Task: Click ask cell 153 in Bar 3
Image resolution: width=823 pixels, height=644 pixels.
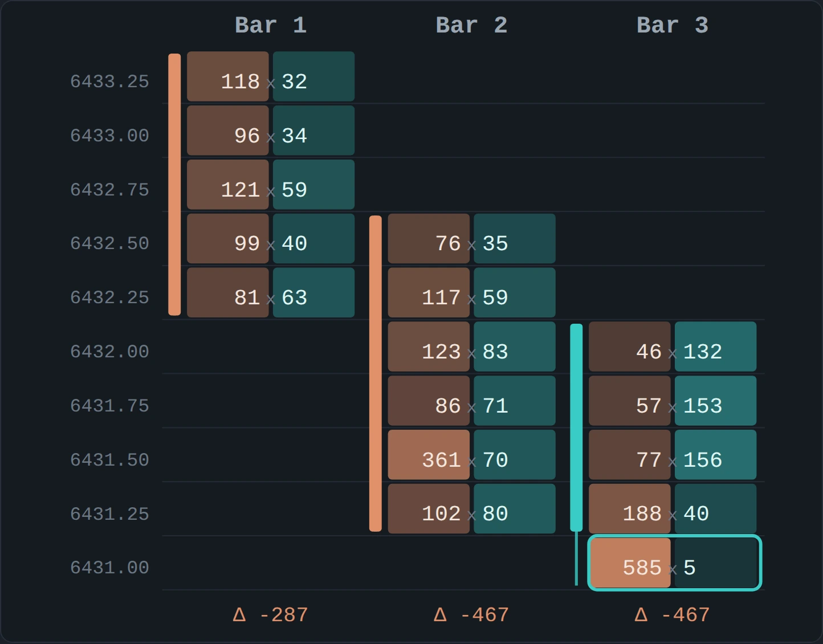Action: coord(716,401)
